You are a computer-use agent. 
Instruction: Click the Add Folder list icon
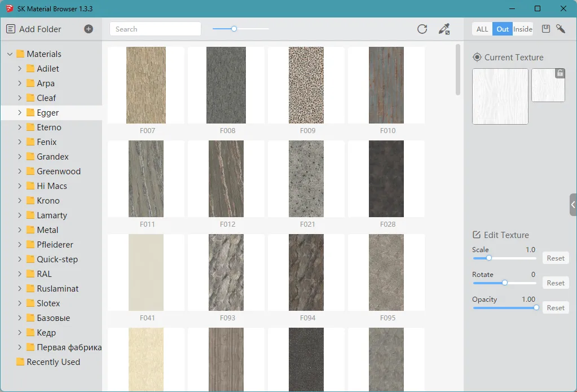(x=11, y=29)
